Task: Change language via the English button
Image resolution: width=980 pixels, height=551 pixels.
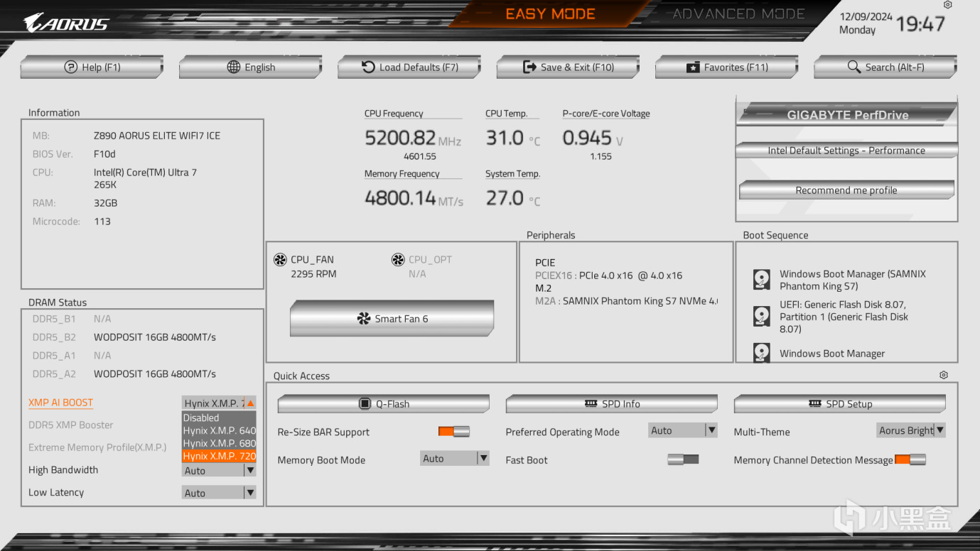Action: [x=250, y=67]
